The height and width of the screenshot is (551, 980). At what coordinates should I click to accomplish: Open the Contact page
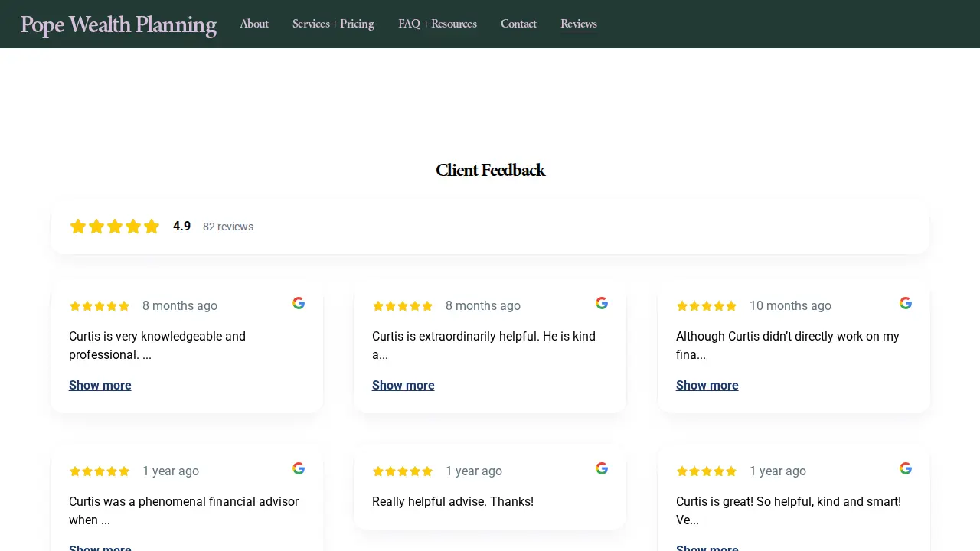(518, 24)
